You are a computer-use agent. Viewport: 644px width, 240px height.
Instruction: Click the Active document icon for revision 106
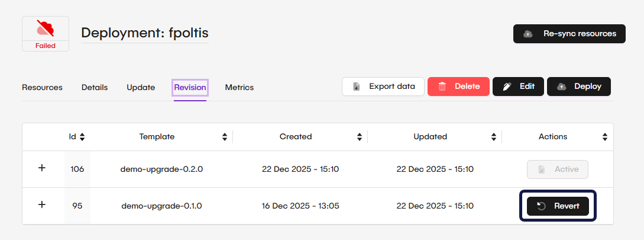[x=541, y=169]
